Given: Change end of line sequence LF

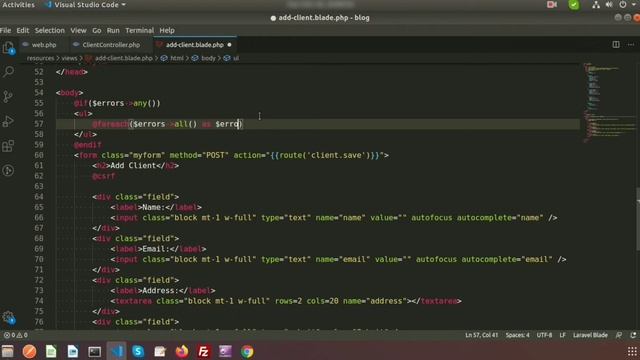Looking at the screenshot, I should coord(562,335).
